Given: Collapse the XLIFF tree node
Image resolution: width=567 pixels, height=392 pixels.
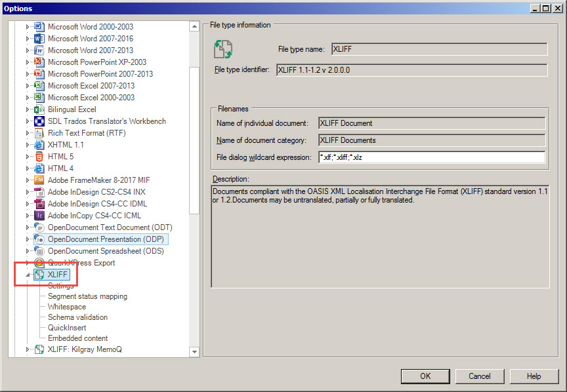Looking at the screenshot, I should tap(28, 275).
